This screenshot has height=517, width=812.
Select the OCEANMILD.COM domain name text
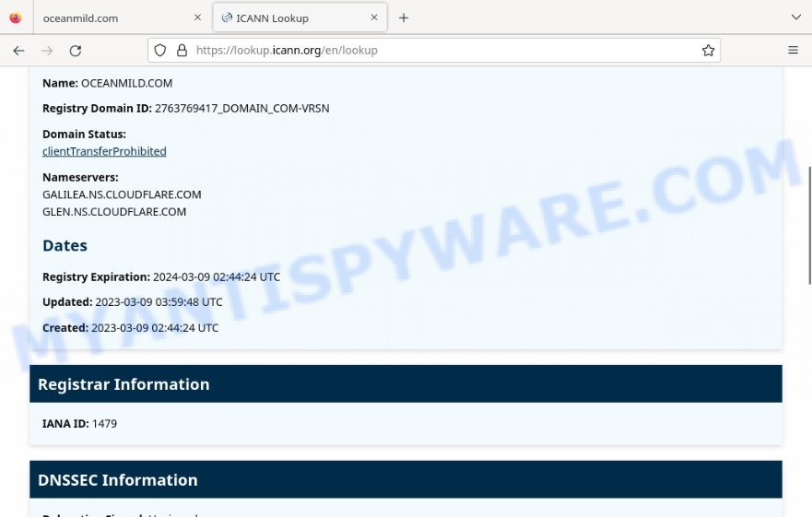point(127,84)
